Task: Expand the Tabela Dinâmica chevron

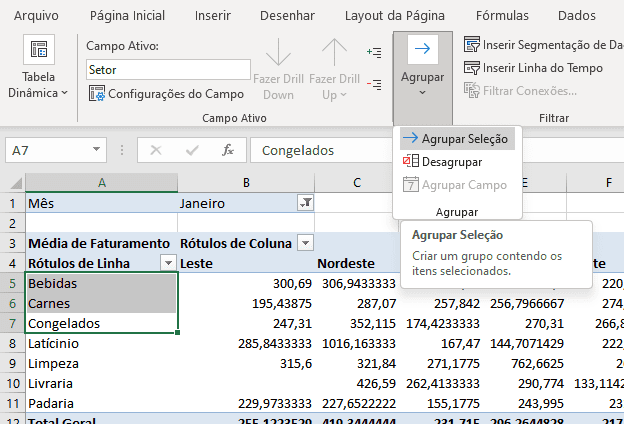Action: click(64, 93)
